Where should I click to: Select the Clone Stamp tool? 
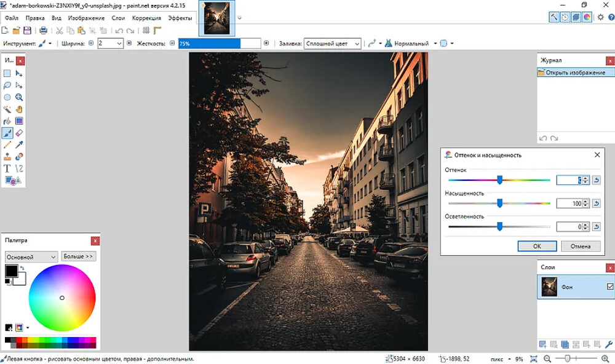click(x=7, y=157)
